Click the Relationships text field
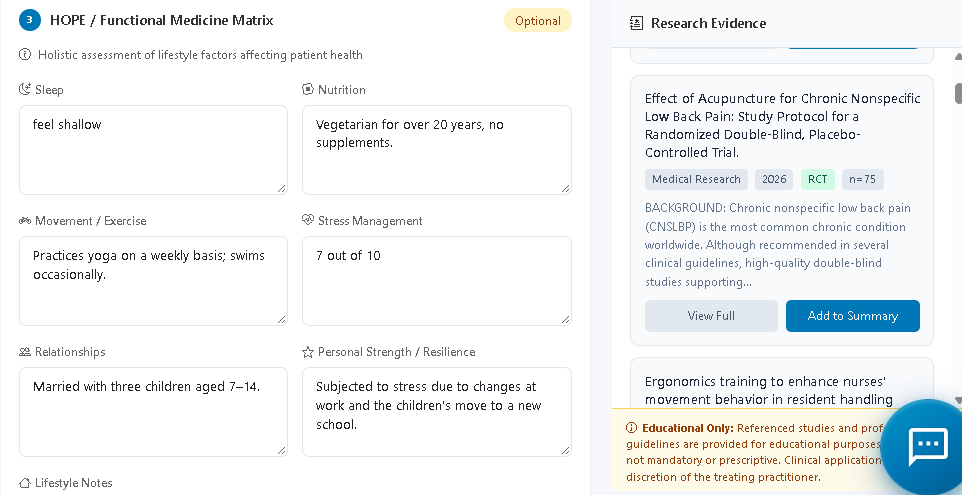962x495 pixels. coord(153,412)
